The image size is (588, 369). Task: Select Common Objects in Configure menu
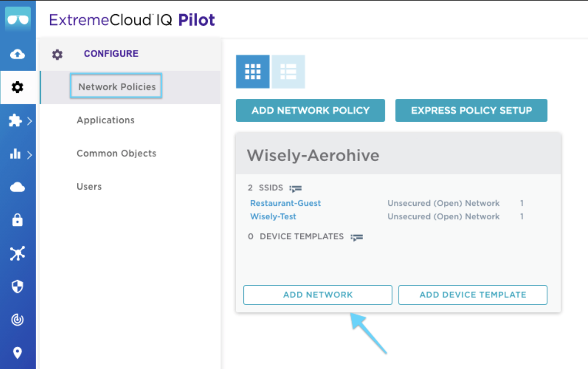pos(116,153)
